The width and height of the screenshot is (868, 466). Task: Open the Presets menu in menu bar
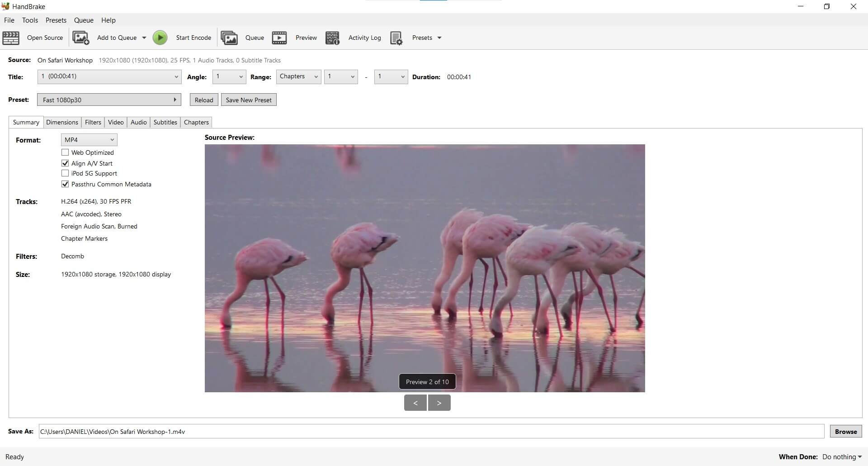coord(56,20)
